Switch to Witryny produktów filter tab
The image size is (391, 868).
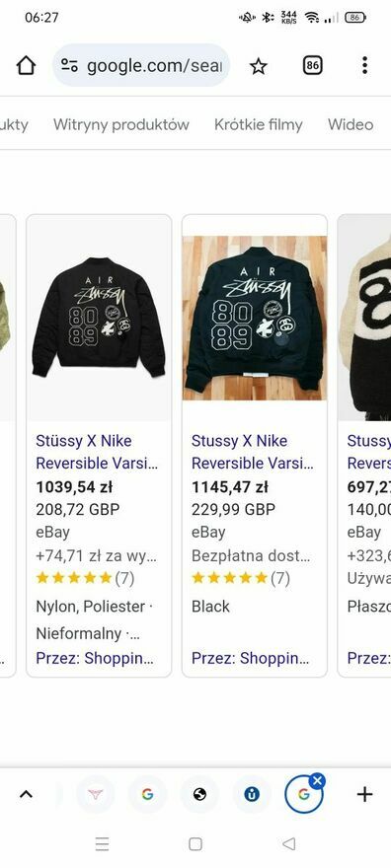pos(121,124)
